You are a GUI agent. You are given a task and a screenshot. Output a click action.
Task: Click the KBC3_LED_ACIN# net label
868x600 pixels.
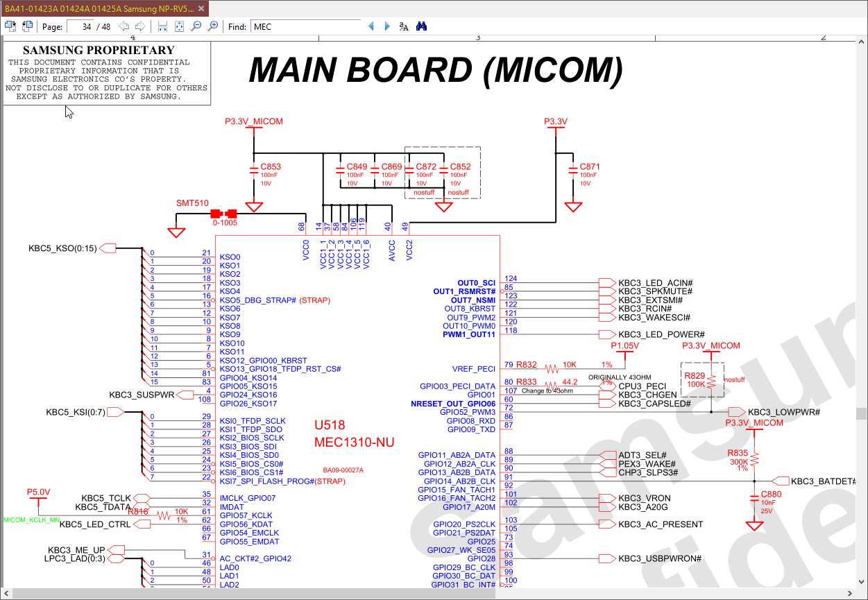click(x=656, y=283)
